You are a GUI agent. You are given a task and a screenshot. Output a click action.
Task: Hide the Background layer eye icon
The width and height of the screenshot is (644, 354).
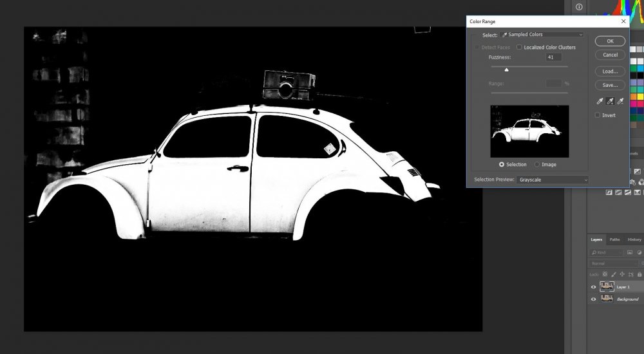pyautogui.click(x=593, y=299)
